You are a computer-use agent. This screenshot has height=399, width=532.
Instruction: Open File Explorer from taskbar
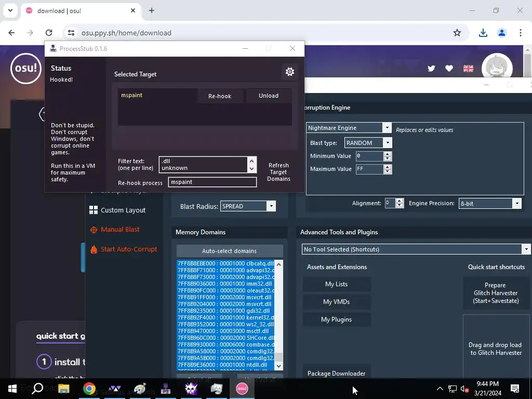[63, 389]
